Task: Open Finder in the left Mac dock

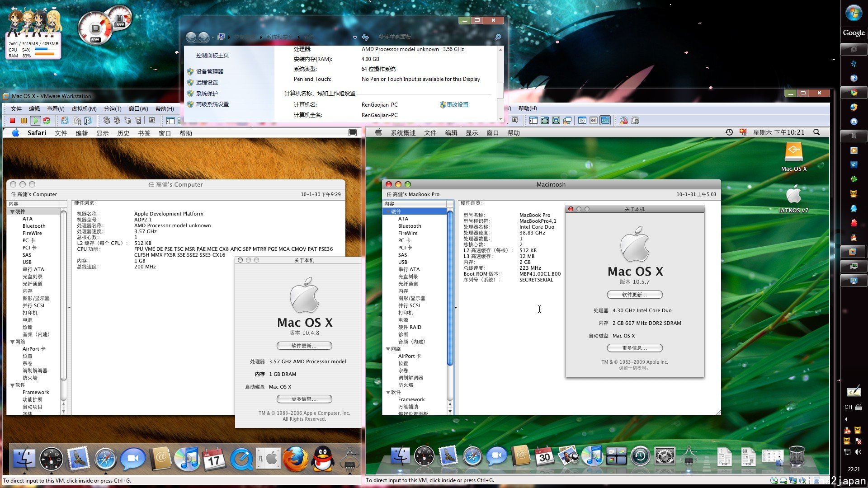Action: point(24,459)
